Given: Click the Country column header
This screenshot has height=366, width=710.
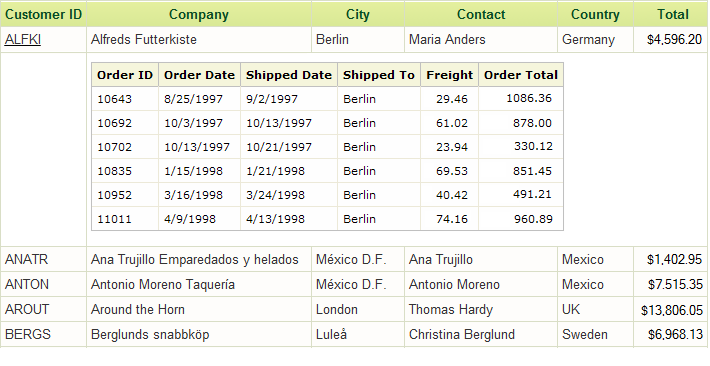Looking at the screenshot, I should pyautogui.click(x=595, y=14).
